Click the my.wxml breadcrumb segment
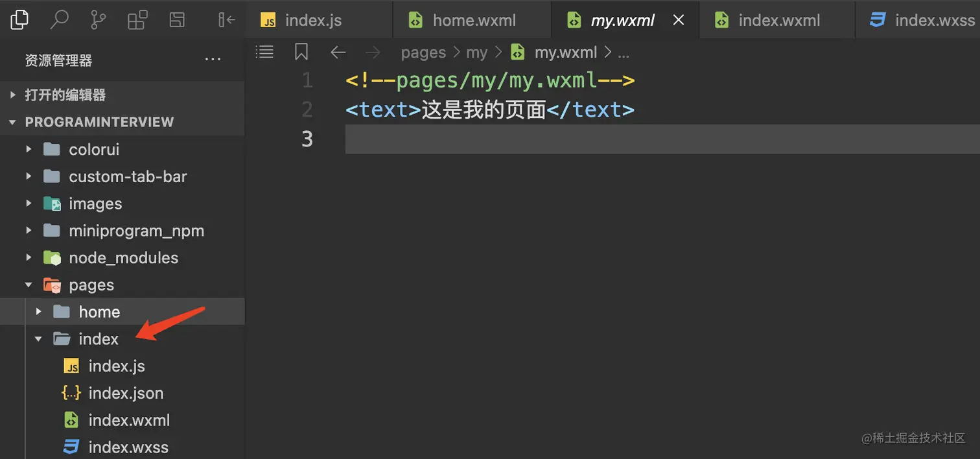Viewport: 980px width, 459px height. [565, 53]
